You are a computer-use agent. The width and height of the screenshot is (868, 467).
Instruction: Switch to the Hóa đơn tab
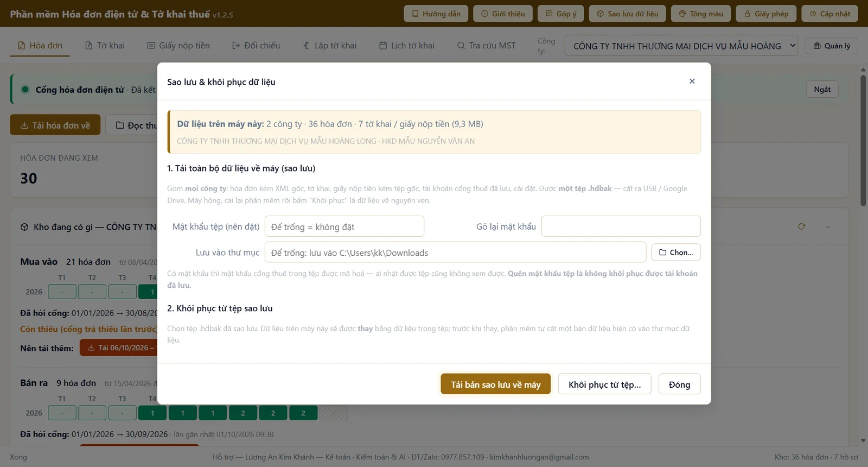[40, 46]
